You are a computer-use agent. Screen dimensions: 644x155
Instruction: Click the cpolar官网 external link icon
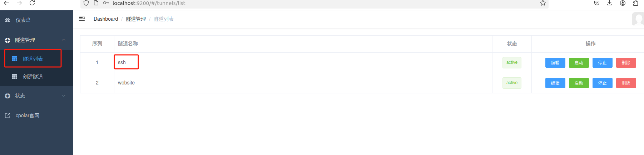click(8, 115)
